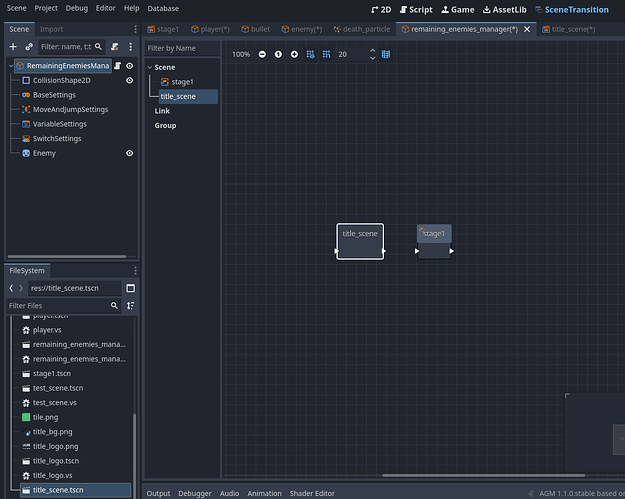The width and height of the screenshot is (625, 499).
Task: Toggle visibility of CollisionShape2D node
Action: tap(130, 80)
